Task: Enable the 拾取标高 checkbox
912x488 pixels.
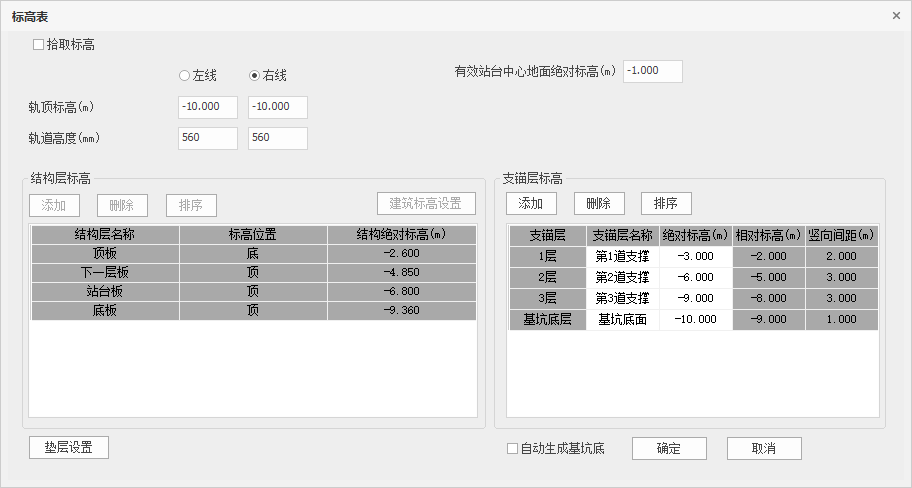Action: click(x=39, y=45)
